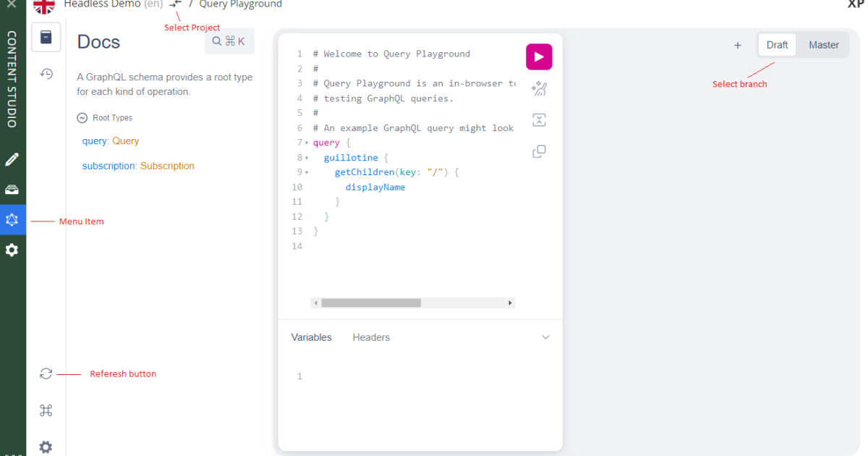Screen dimensions: 868x456
Task: Open the documentation explorer book icon
Action: click(x=46, y=37)
